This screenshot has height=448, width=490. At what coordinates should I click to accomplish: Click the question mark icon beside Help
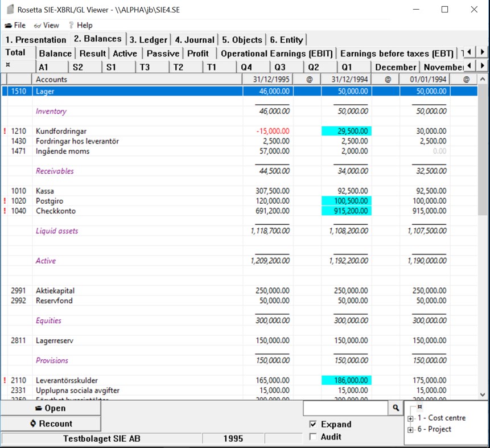(72, 25)
